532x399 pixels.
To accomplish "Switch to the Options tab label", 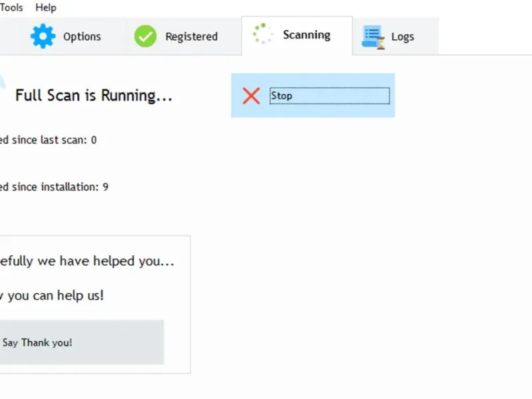I will [82, 37].
